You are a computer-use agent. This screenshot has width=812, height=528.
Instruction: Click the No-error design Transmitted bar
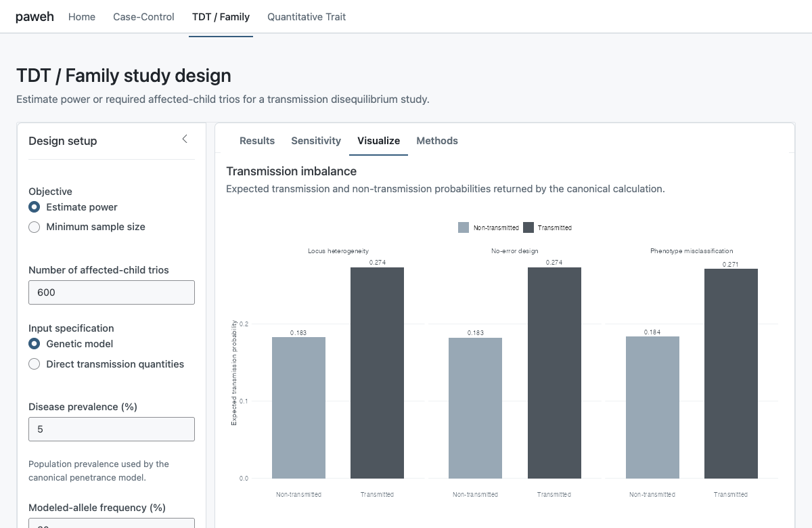click(x=554, y=373)
